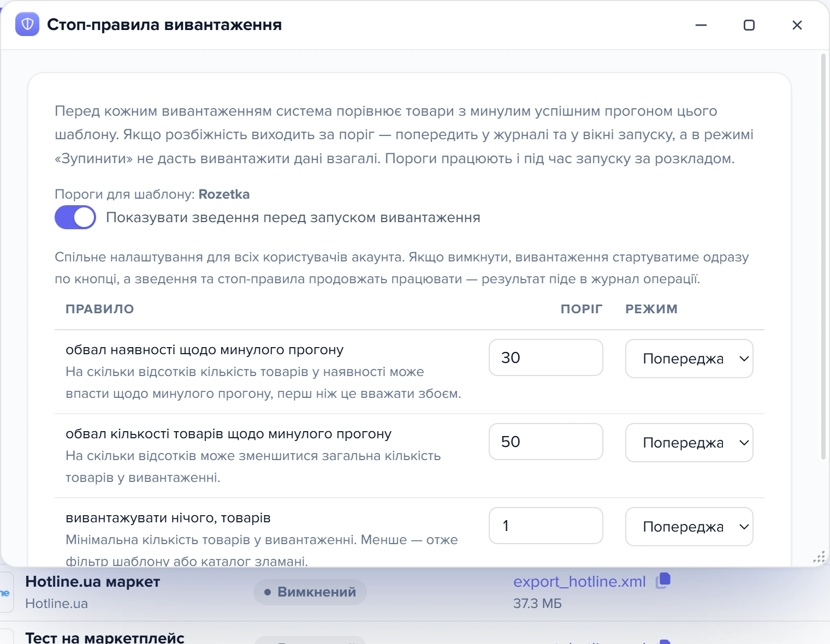Click rule title вивантажувати нічого, товарів
This screenshot has width=830, height=644.
(x=168, y=518)
